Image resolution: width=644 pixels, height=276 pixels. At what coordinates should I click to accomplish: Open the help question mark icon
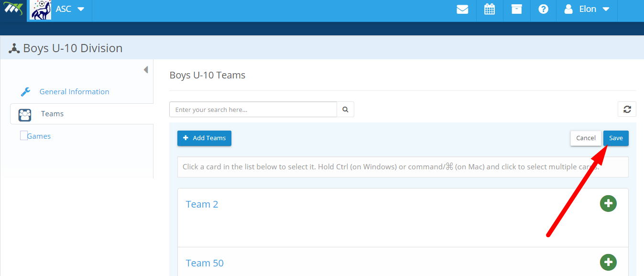click(x=543, y=9)
